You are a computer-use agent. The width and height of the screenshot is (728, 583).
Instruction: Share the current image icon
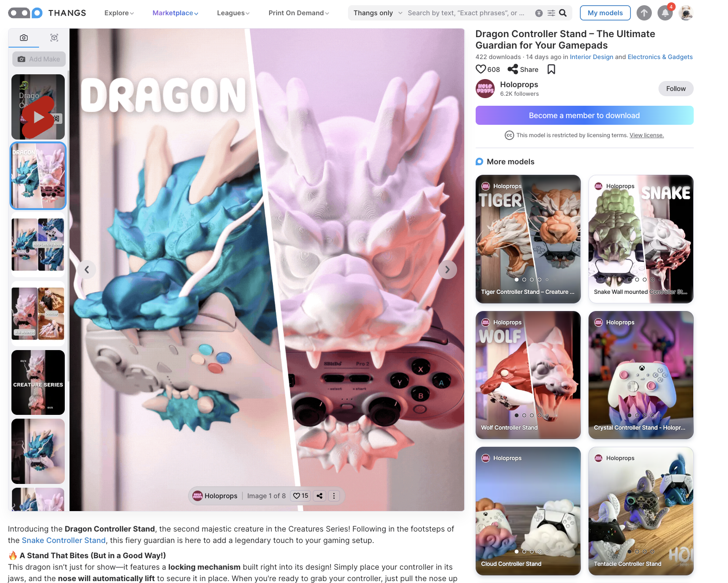click(x=319, y=496)
